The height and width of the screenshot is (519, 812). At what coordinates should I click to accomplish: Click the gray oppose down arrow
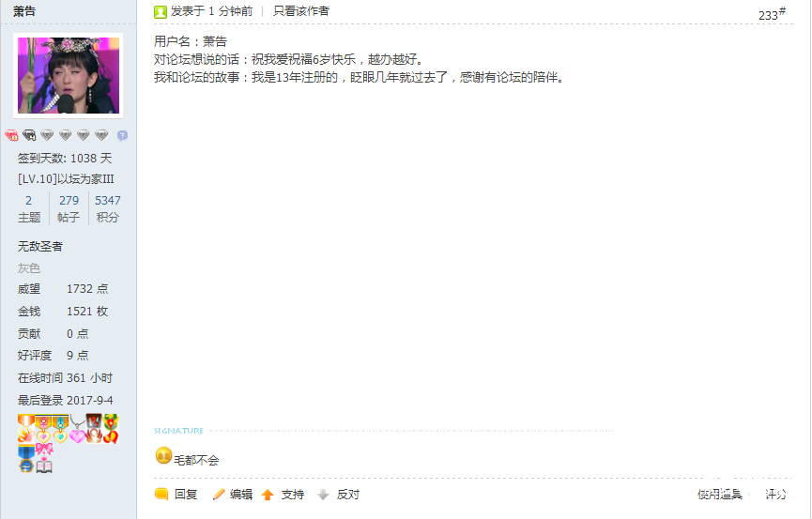(x=323, y=495)
